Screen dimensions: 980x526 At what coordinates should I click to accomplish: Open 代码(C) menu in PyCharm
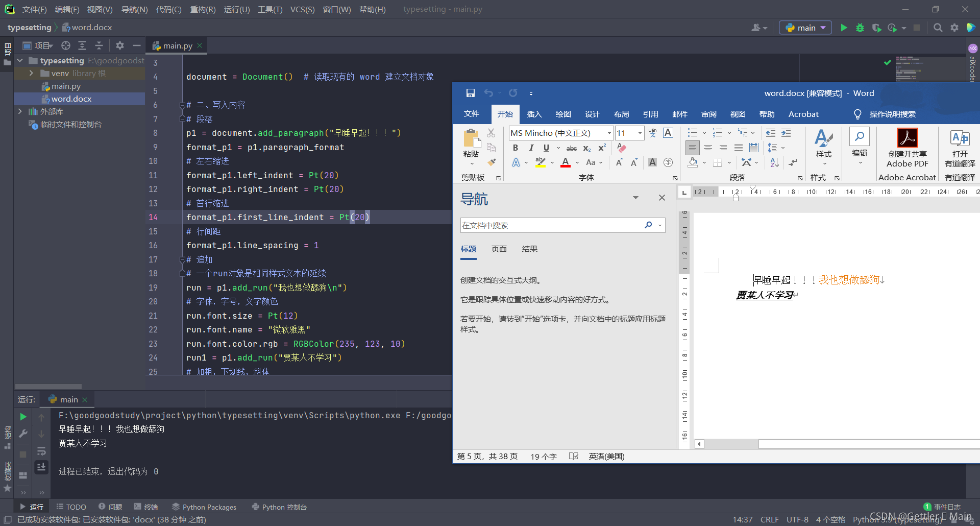tap(168, 9)
